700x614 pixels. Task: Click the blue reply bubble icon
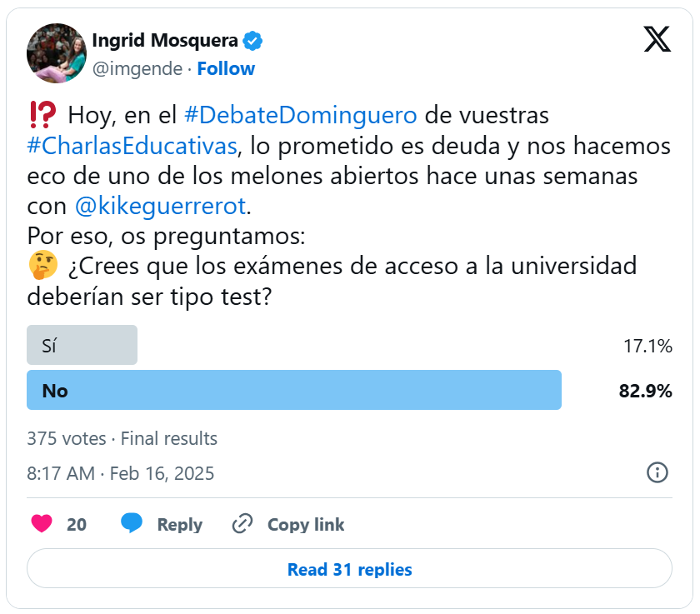pyautogui.click(x=132, y=524)
